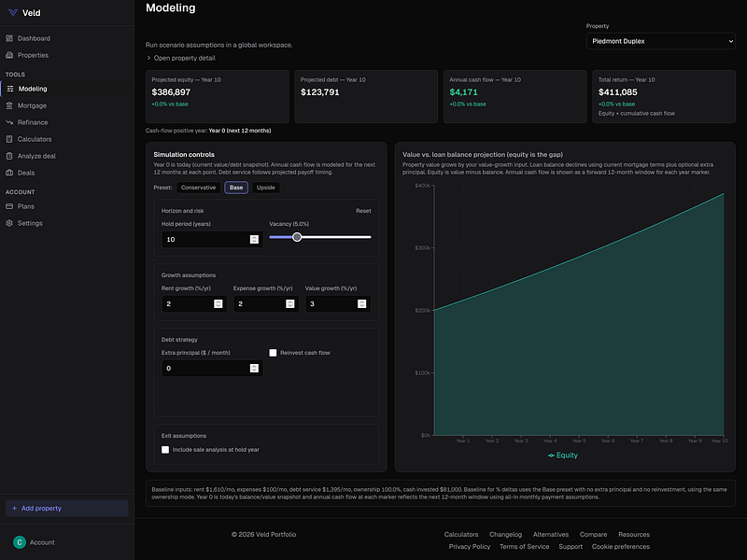Click the Properties building icon
Viewport: 747px width, 560px height.
(9, 55)
